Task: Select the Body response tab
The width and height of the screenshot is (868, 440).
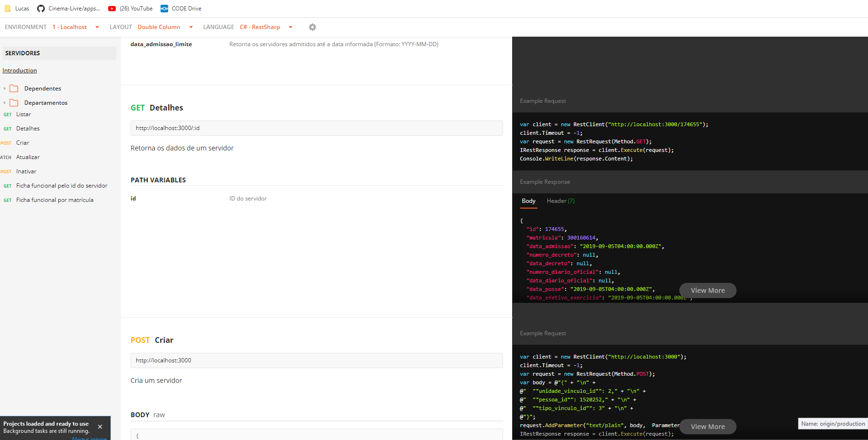Action: pos(528,201)
